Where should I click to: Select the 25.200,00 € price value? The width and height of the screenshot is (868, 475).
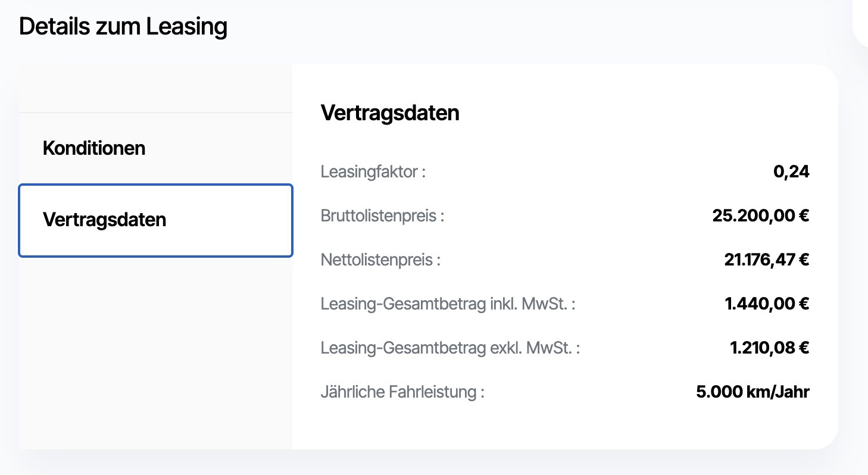pos(760,216)
